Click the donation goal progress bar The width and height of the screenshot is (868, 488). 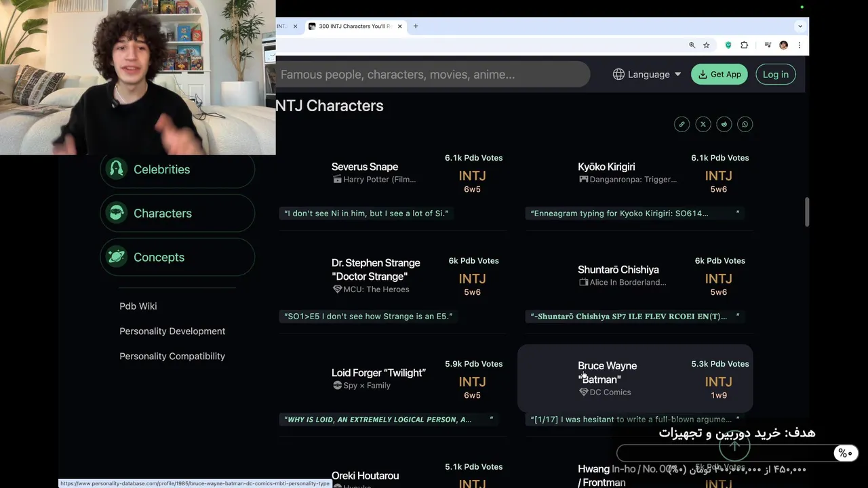[738, 453]
